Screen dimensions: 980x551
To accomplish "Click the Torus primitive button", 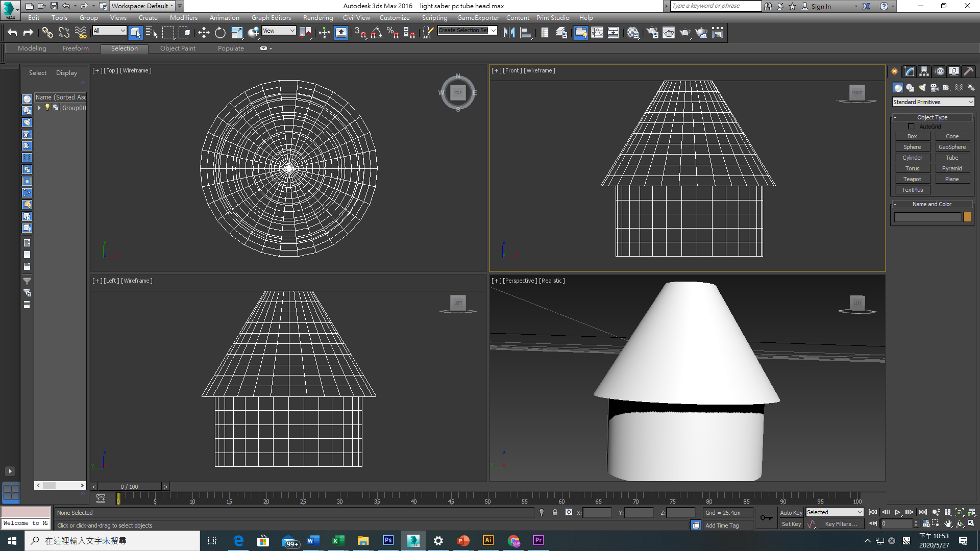I will pos(912,168).
